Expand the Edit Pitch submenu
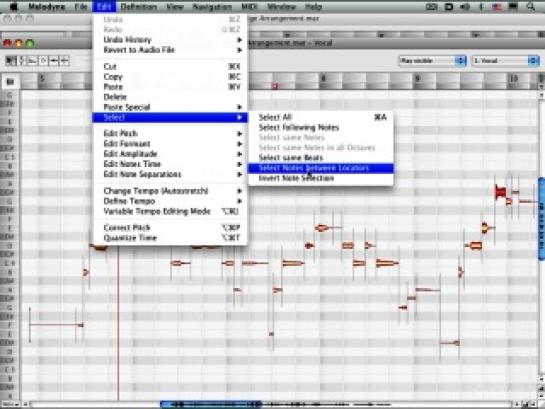Viewport: 545px width, 409px height. coord(170,133)
